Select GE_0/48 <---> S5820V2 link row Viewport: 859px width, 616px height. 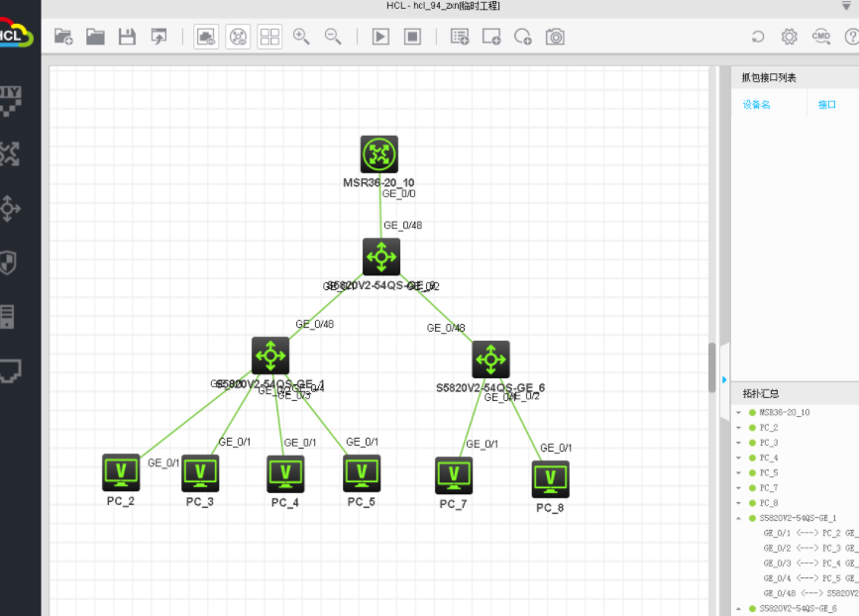tap(810, 593)
